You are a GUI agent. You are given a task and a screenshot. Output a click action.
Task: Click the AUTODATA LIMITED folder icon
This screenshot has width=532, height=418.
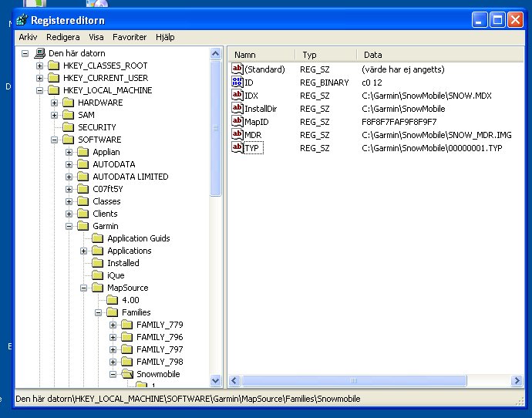82,177
